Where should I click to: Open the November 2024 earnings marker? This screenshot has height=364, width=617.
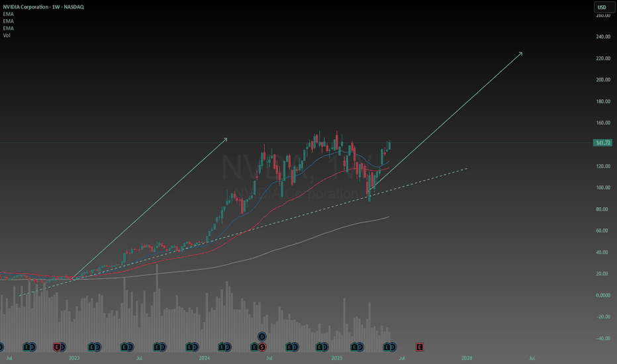320,347
